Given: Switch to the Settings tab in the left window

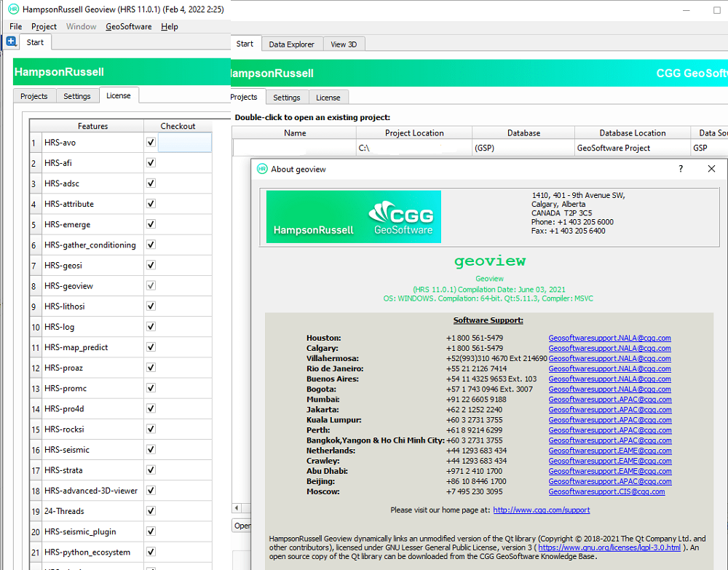Looking at the screenshot, I should [x=77, y=96].
